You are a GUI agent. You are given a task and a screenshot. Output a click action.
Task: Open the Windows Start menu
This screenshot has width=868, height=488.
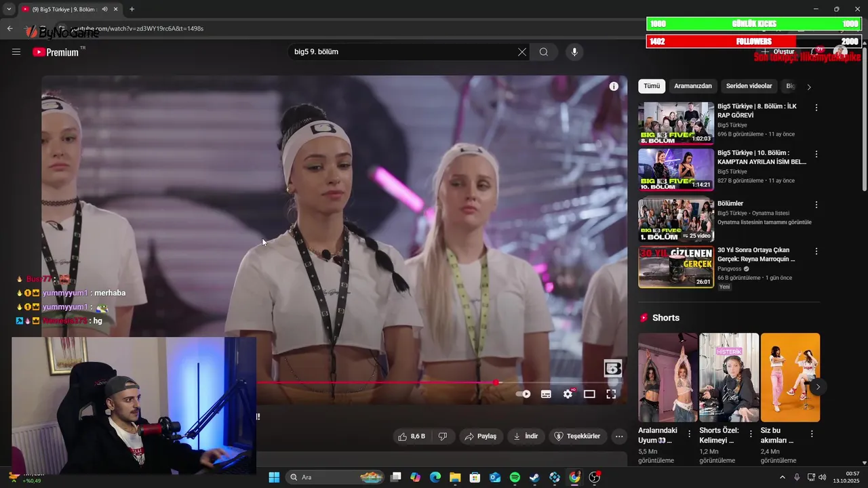point(274,477)
